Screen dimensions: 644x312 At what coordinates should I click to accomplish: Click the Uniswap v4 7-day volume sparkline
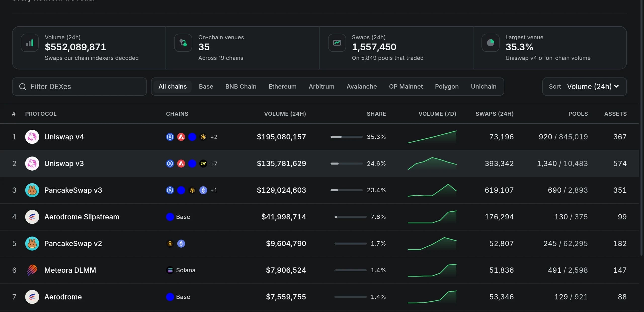[432, 137]
